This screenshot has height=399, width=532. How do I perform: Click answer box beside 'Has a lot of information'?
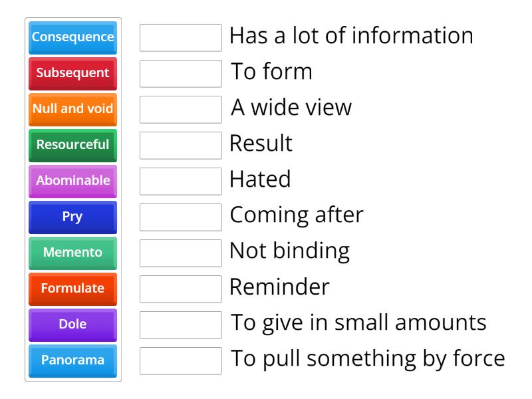click(181, 38)
